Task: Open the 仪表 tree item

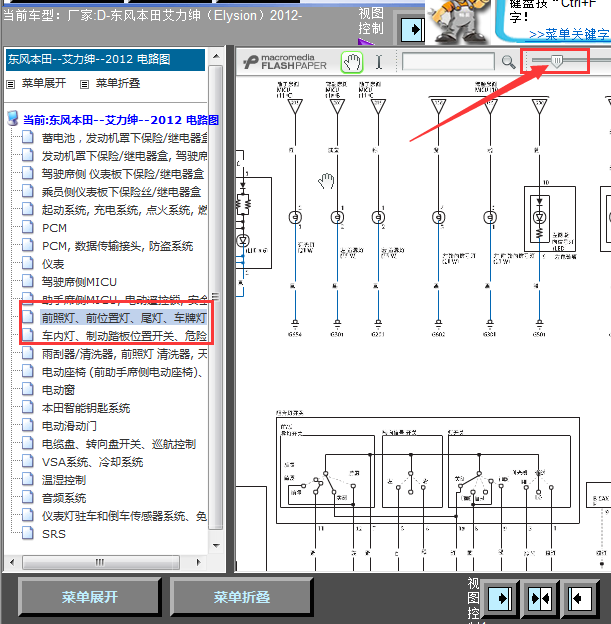Action: (x=53, y=264)
